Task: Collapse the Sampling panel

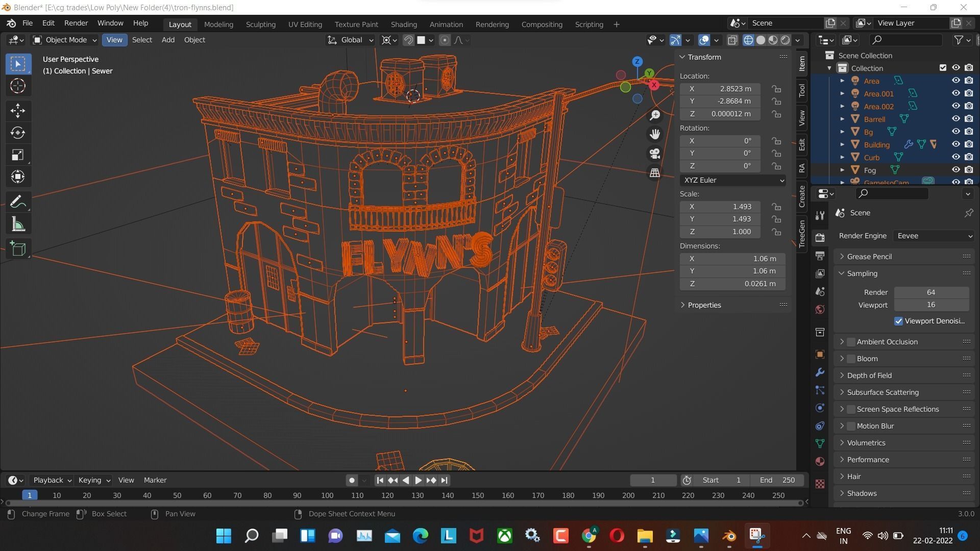Action: (903, 273)
